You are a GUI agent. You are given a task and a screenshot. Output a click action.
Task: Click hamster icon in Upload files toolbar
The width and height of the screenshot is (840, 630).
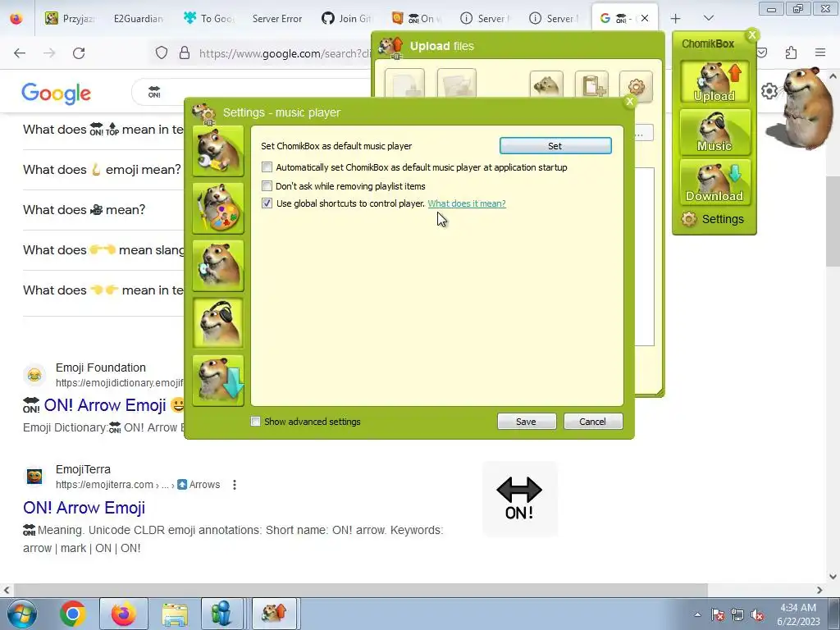[x=546, y=86]
